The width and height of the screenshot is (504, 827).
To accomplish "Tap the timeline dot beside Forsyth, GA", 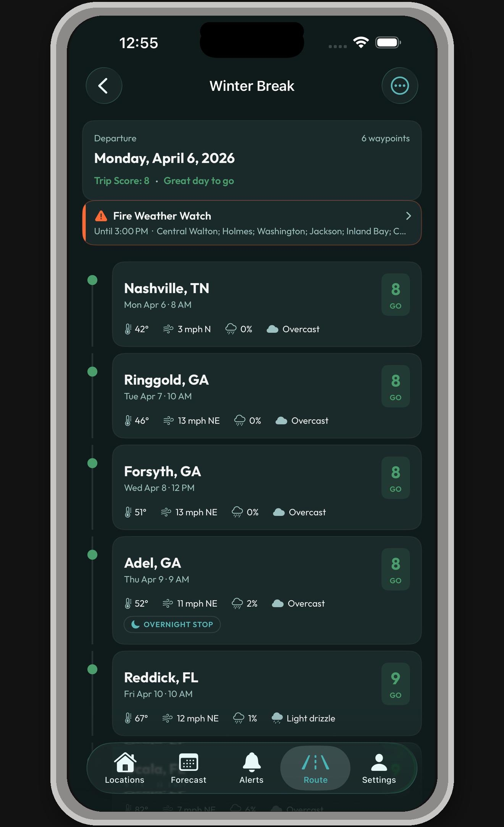I will [92, 463].
